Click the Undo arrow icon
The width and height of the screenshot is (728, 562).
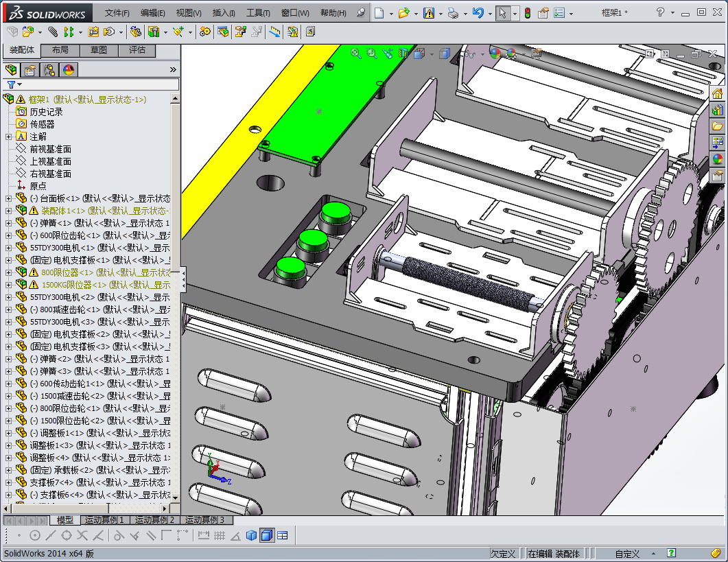click(x=478, y=13)
